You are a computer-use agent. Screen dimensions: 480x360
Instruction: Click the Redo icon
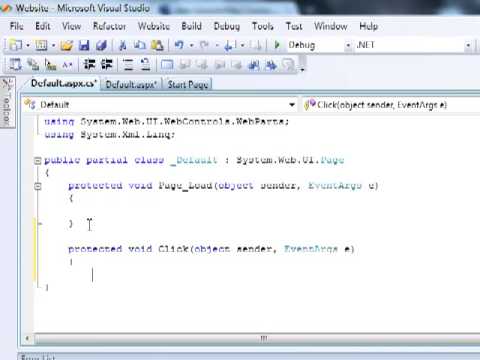(x=205, y=45)
